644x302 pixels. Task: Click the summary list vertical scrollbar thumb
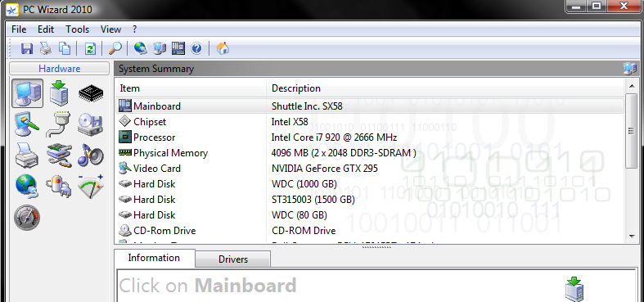pos(631,130)
